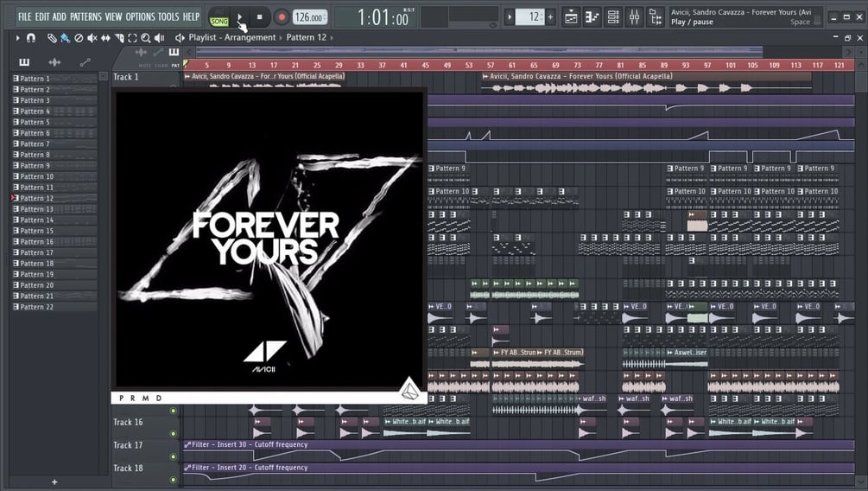The width and height of the screenshot is (868, 491).
Task: Open the PATTERNS menu
Action: tap(86, 16)
